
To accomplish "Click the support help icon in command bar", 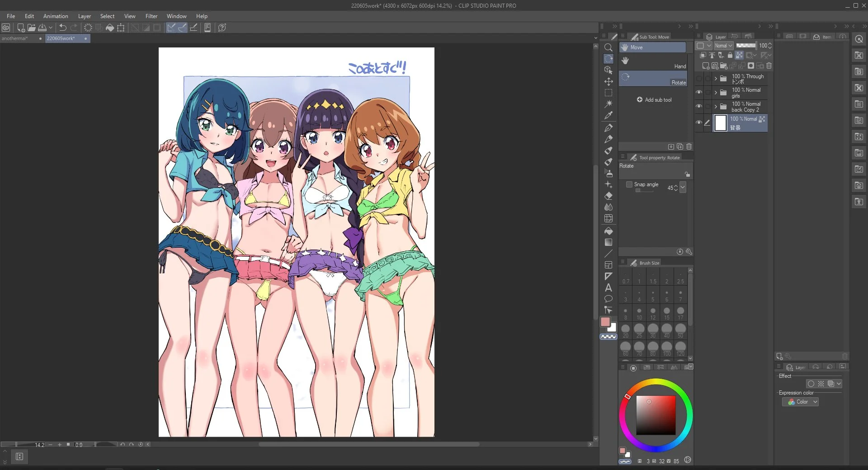I will [x=222, y=28].
